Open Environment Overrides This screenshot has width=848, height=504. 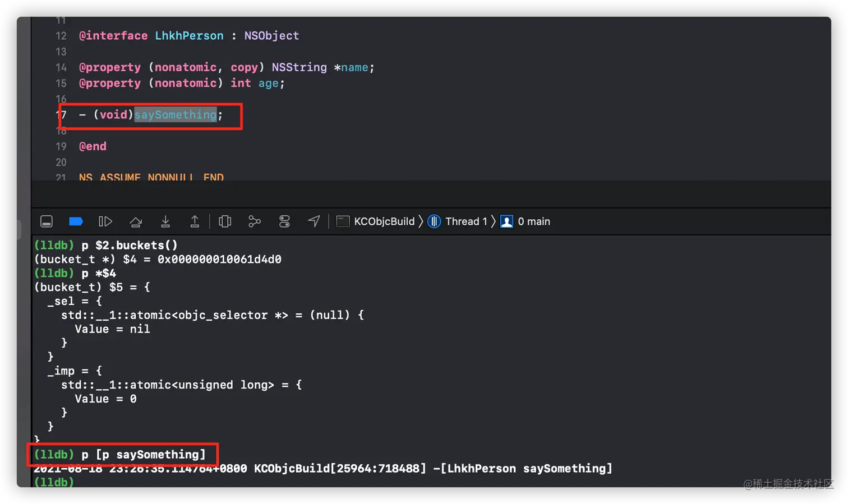(284, 221)
